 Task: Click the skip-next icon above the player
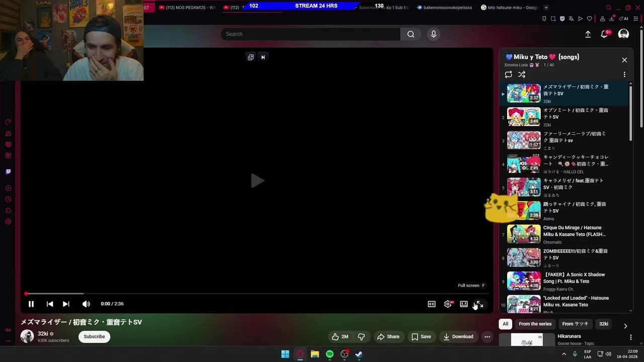[x=263, y=57]
